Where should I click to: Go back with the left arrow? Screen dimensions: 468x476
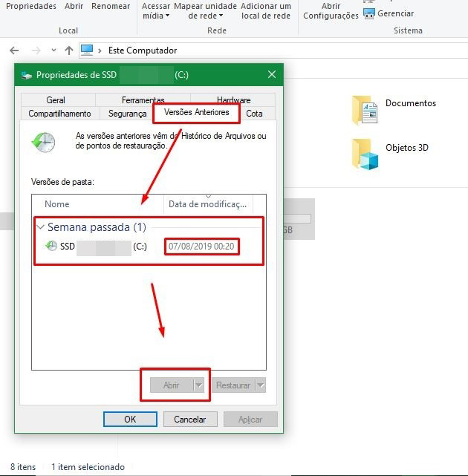(14, 50)
